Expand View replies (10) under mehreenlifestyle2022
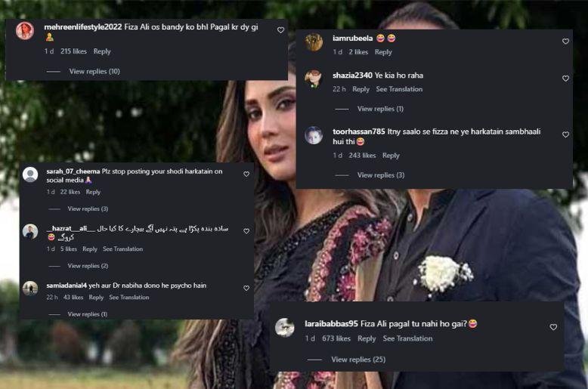The image size is (588, 389). tap(94, 71)
